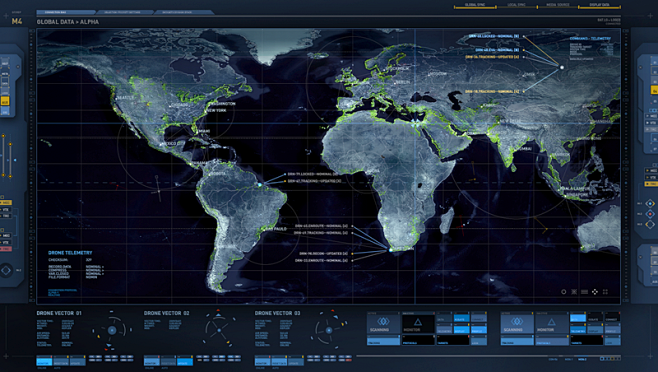This screenshot has width=658, height=372.
Task: Toggle Drone Vector 02 bright blue button
Action: tap(185, 362)
